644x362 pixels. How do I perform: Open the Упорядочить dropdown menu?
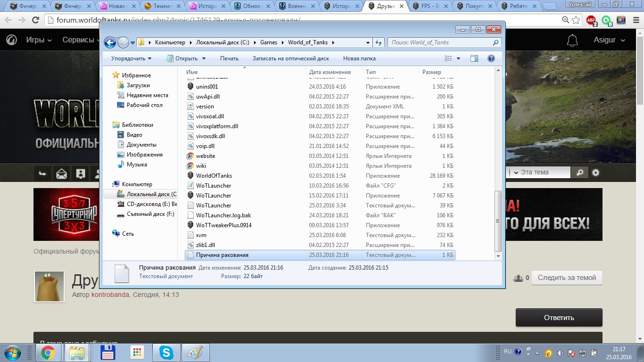tap(131, 58)
